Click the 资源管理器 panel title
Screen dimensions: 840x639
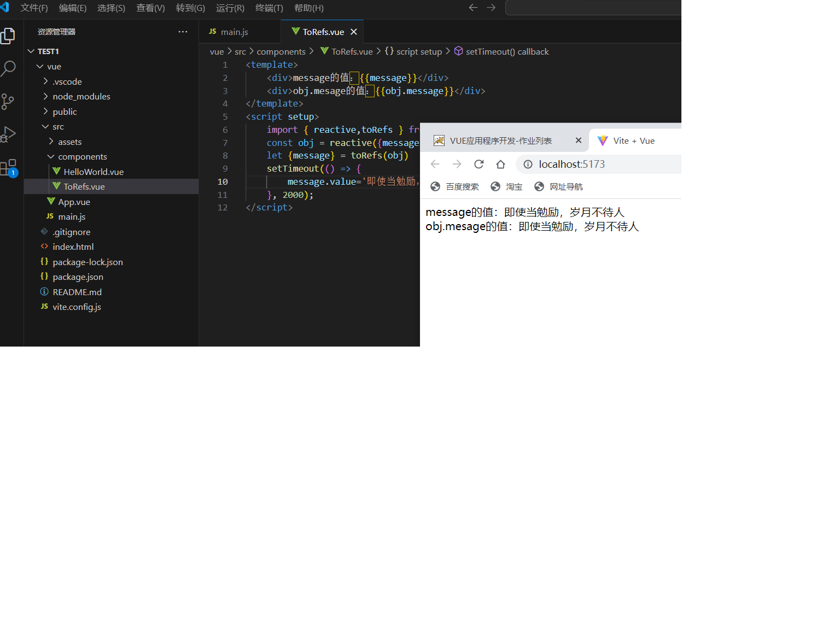pyautogui.click(x=56, y=32)
